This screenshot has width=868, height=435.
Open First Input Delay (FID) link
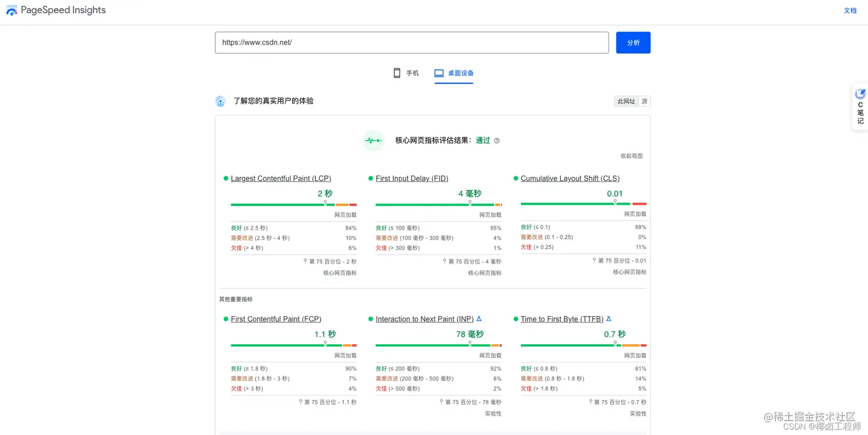412,178
